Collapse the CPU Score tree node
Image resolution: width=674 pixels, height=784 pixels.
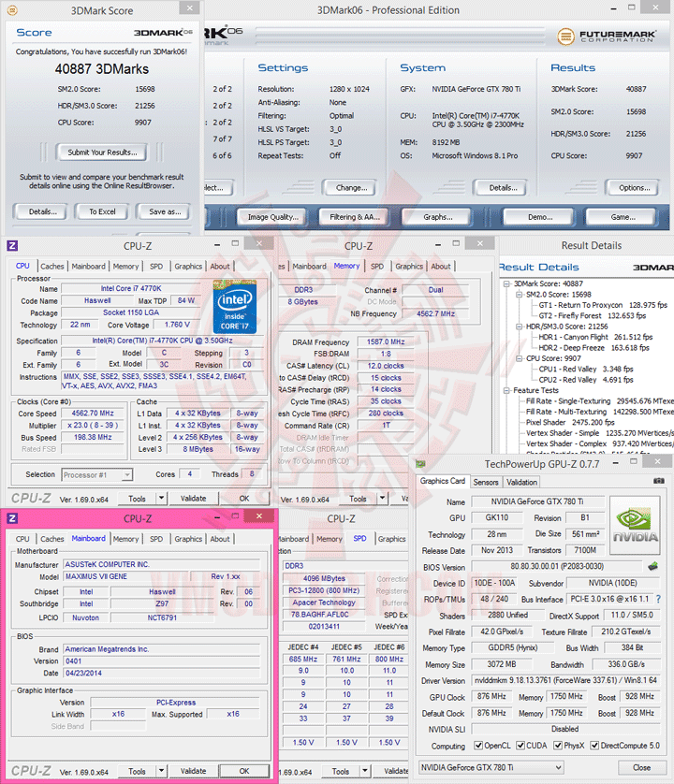click(x=519, y=358)
